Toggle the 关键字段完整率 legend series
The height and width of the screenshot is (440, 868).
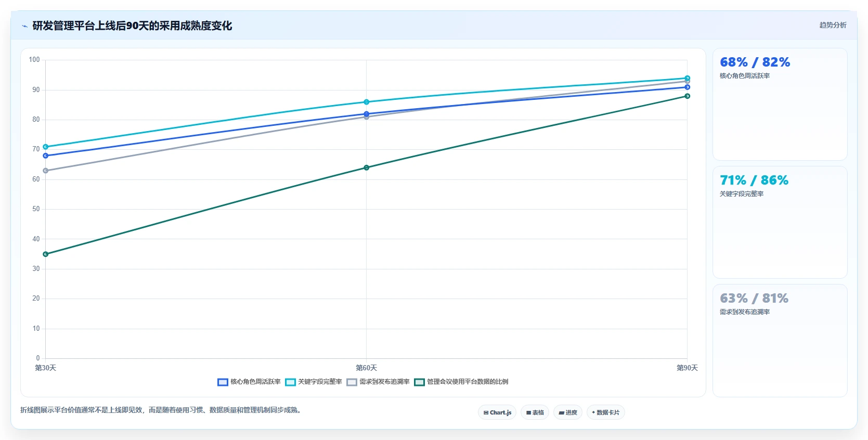tap(314, 382)
